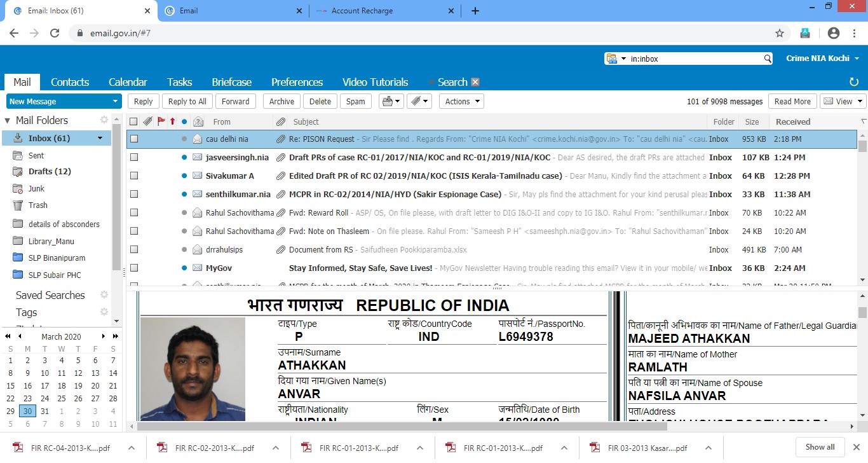Tick checkbox for Fwd: Note on Thasleem message
Viewport: 868px width, 463px height.
(x=133, y=231)
